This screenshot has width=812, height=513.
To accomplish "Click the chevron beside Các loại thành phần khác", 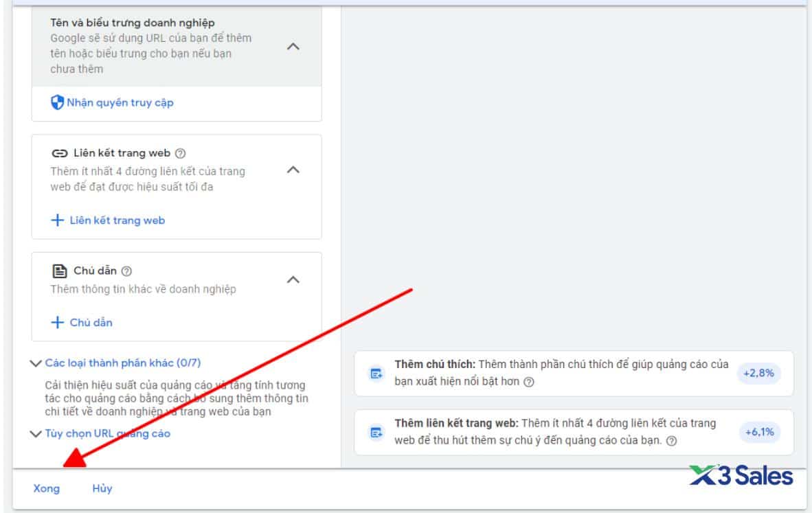I will click(36, 363).
